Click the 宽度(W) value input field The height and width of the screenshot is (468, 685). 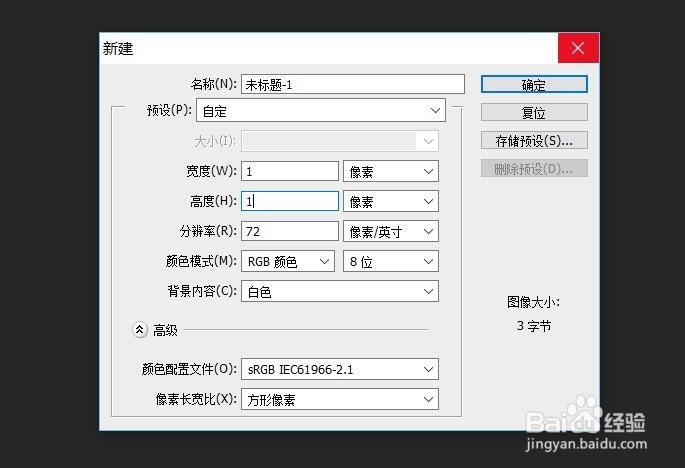290,171
